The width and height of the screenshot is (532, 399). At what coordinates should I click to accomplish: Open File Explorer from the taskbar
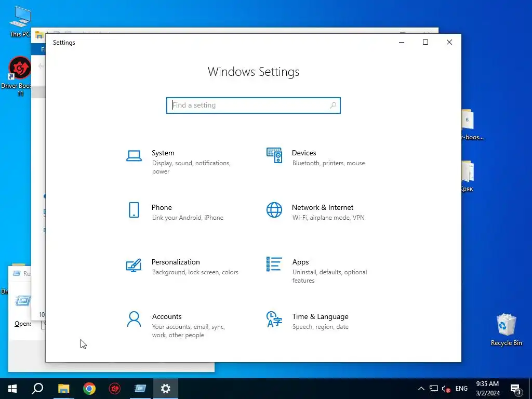click(x=63, y=389)
